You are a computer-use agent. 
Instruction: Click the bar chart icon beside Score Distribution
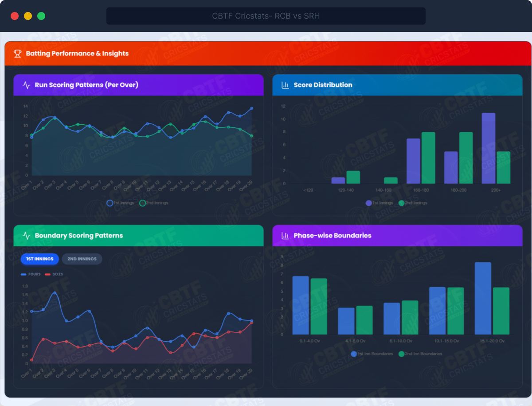click(285, 85)
